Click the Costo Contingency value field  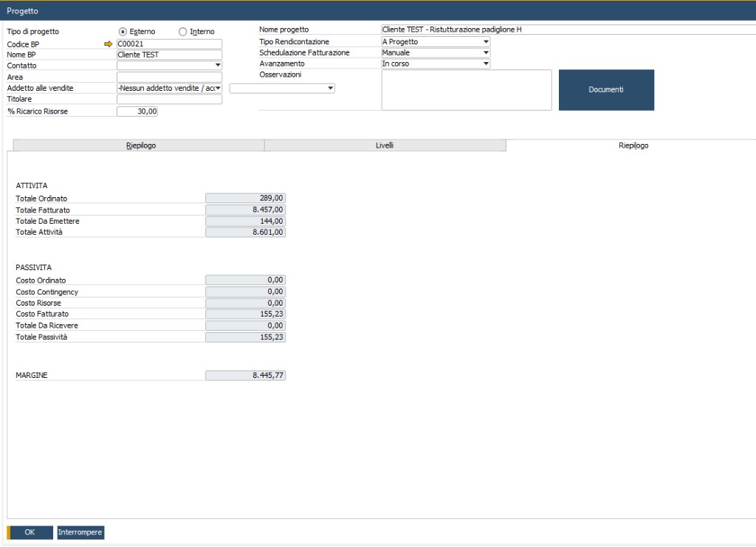pyautogui.click(x=245, y=292)
